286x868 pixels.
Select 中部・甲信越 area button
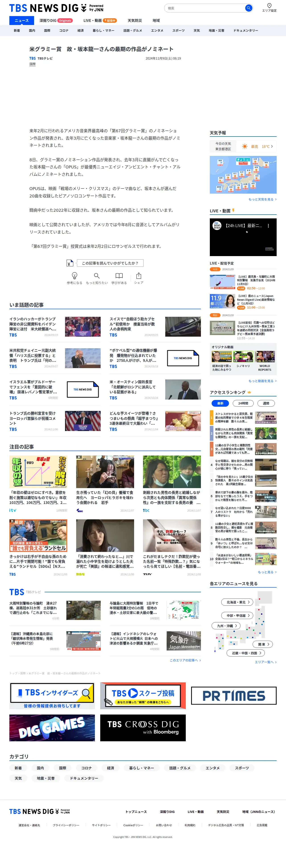(x=237, y=616)
